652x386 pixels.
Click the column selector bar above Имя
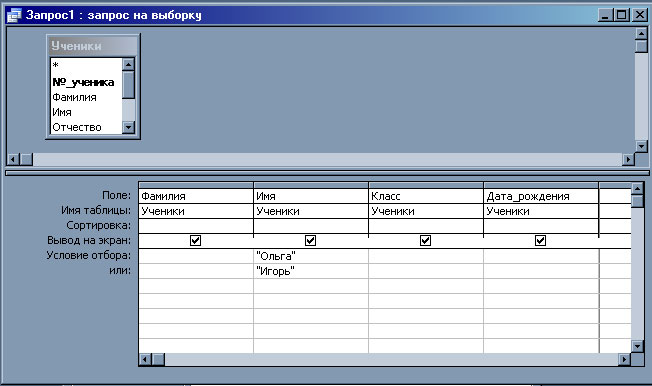(x=311, y=185)
